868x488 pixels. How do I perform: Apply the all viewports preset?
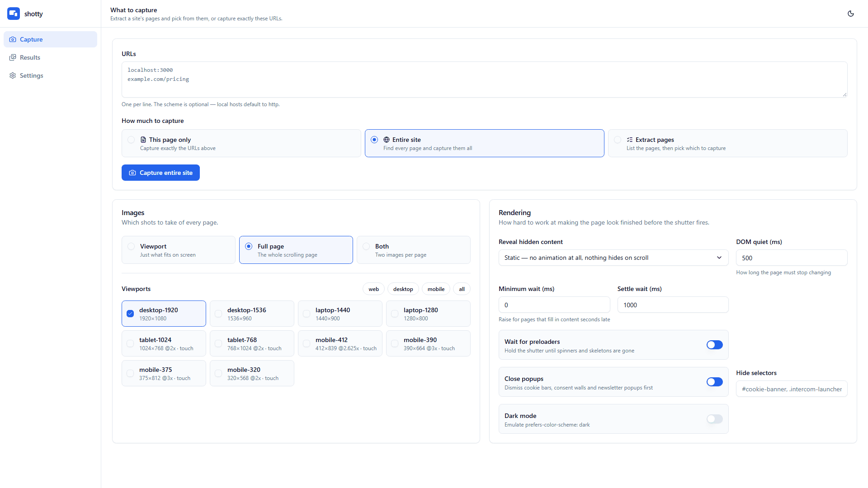click(x=462, y=289)
